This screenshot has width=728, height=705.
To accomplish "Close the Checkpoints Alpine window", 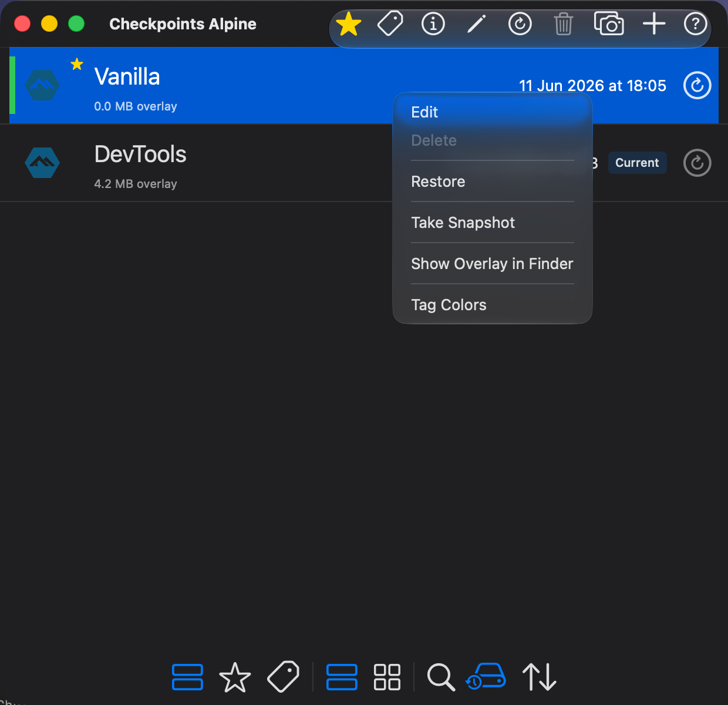I will tap(22, 23).
